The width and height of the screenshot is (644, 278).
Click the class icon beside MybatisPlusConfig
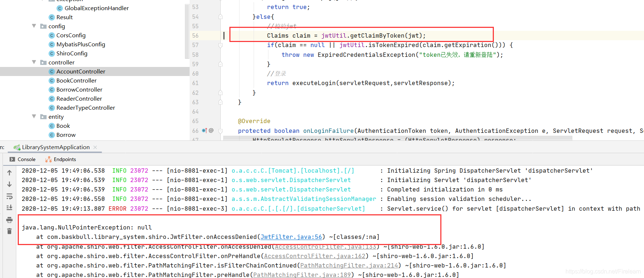point(52,44)
